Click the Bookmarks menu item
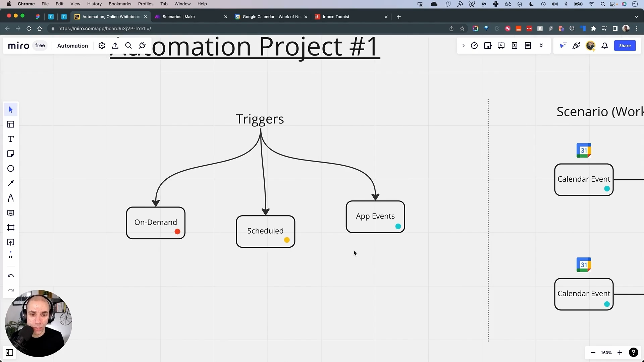Image resolution: width=644 pixels, height=362 pixels. point(119,4)
